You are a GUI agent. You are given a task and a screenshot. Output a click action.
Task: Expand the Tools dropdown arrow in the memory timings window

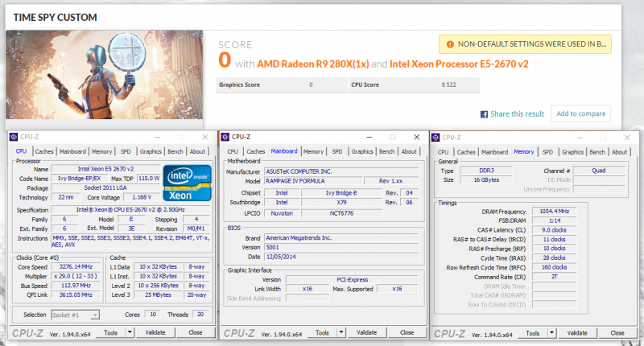click(x=543, y=332)
